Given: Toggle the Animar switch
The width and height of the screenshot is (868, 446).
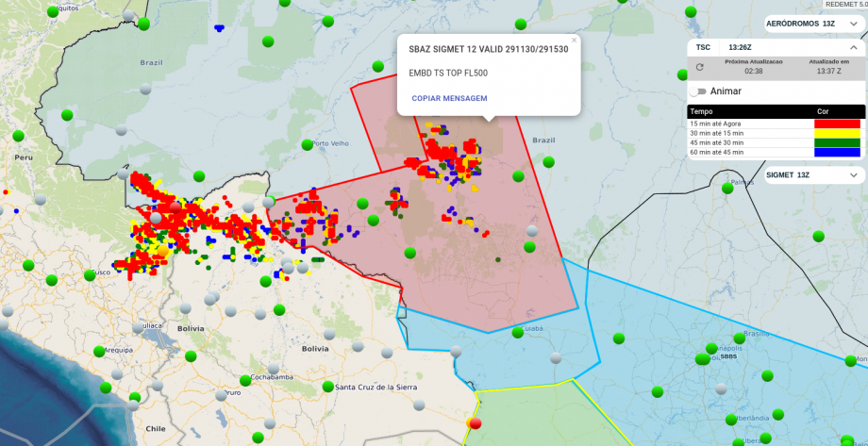Looking at the screenshot, I should point(697,91).
